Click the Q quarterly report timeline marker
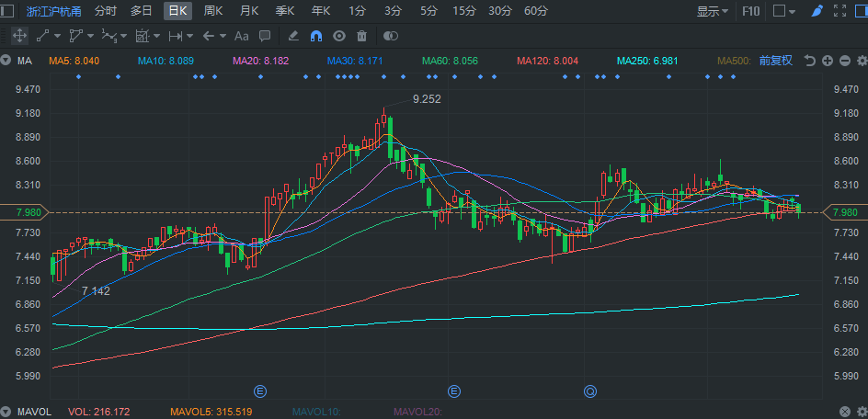The width and height of the screenshot is (868, 419). coord(590,391)
